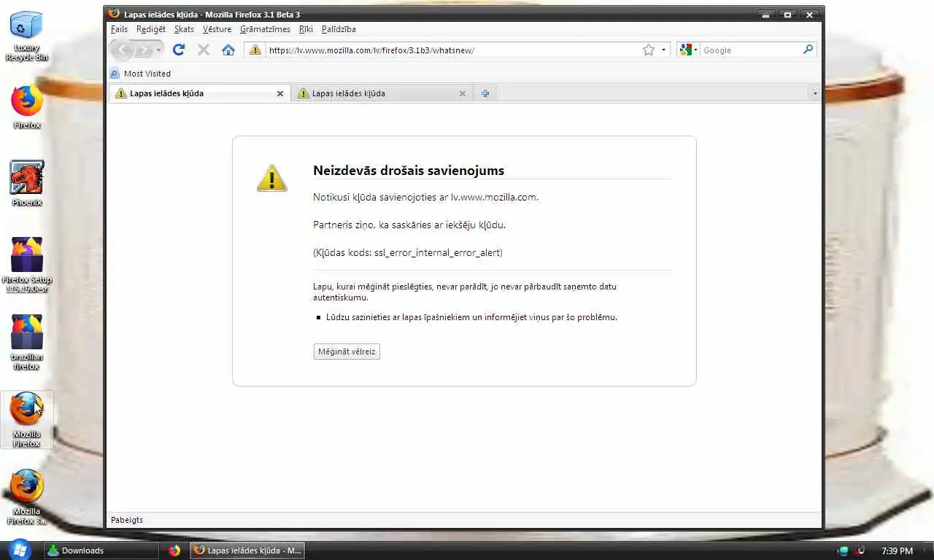The image size is (934, 560).
Task: Bookmark this page with the star icon
Action: pyautogui.click(x=649, y=50)
